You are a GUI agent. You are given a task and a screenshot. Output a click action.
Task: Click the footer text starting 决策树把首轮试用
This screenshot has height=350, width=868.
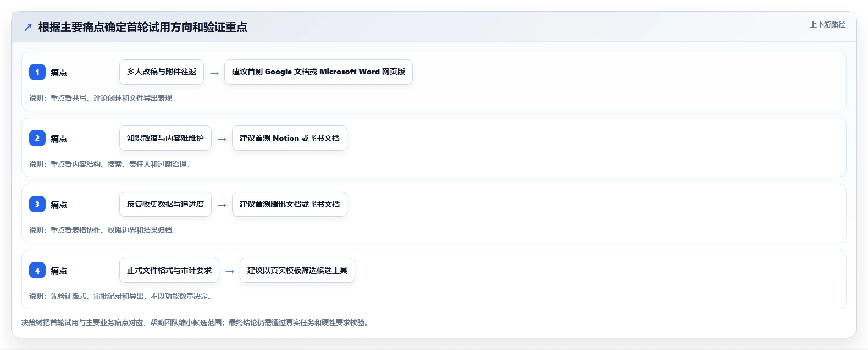[x=195, y=322]
